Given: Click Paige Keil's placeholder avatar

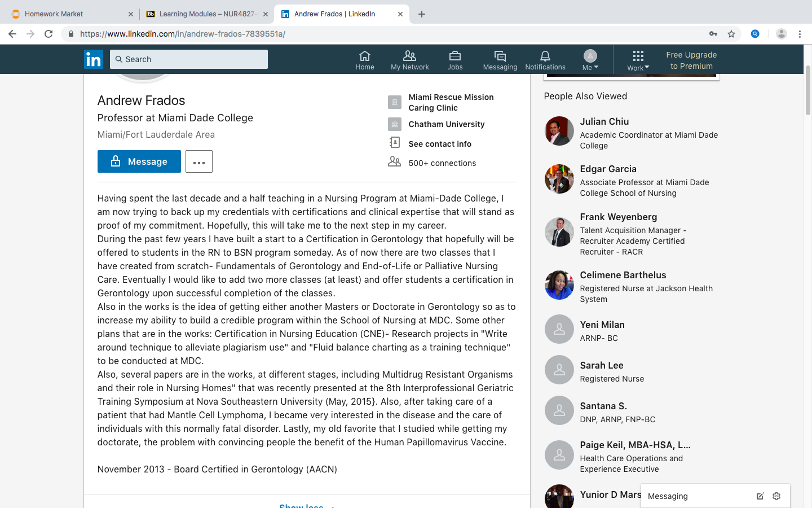Looking at the screenshot, I should click(x=559, y=455).
